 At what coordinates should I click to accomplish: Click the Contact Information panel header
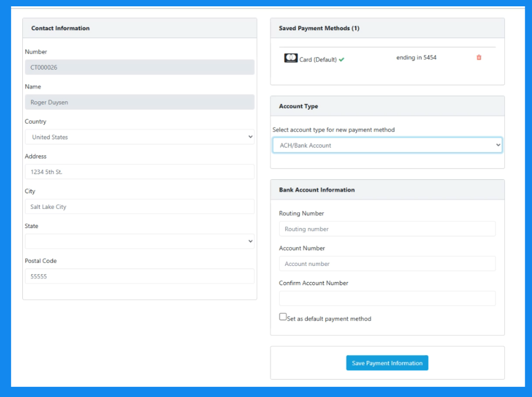[60, 28]
